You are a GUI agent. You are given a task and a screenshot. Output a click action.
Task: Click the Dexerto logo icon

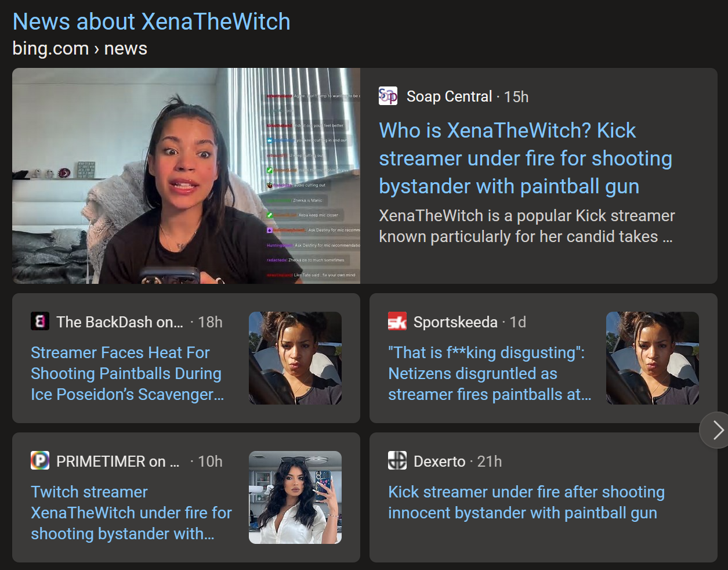tap(397, 461)
